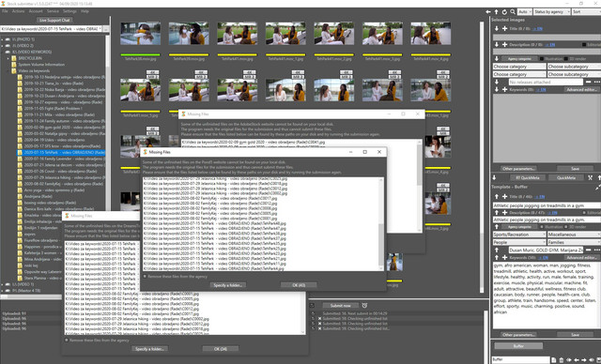Viewport: 601px width, 364px height.
Task: Open the Service menu
Action: (53, 11)
